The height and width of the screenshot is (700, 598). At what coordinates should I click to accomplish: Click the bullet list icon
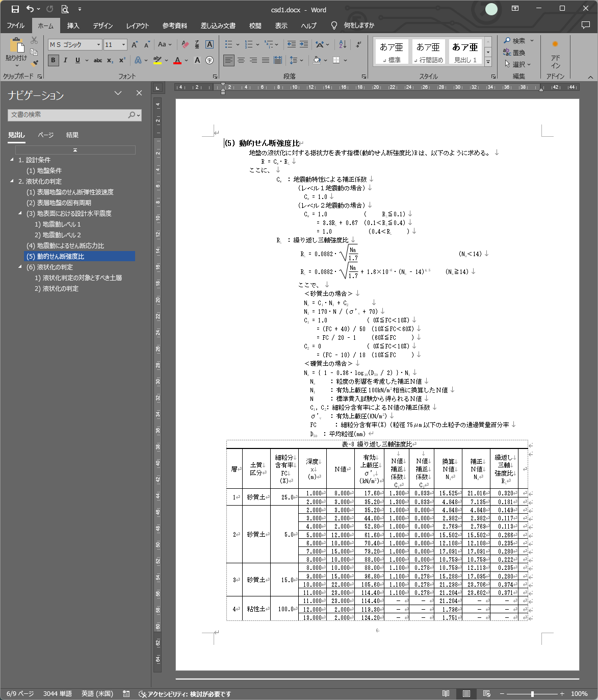(x=229, y=44)
